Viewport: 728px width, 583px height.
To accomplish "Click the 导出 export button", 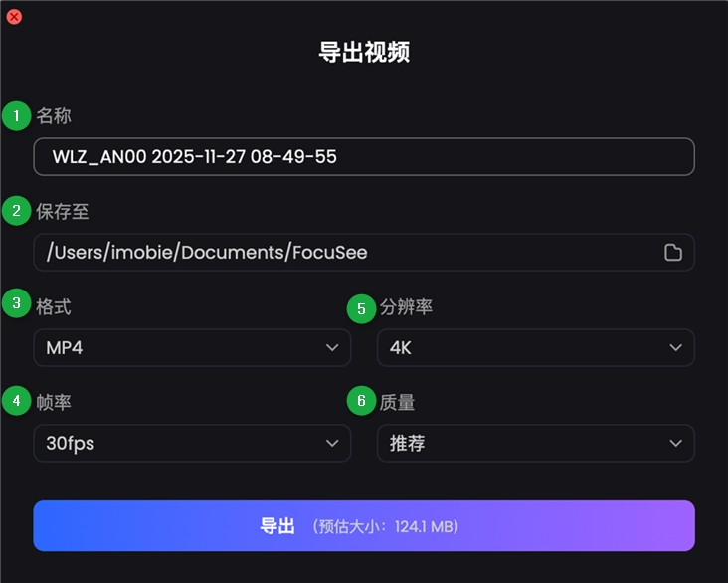I will tap(364, 526).
